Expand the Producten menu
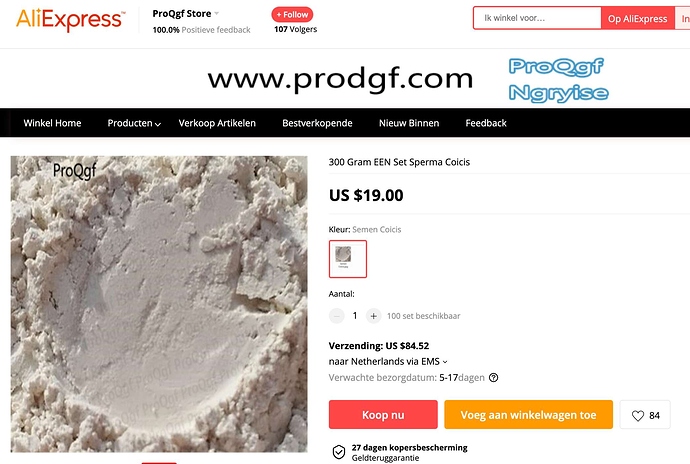The width and height of the screenshot is (690, 464). 134,123
